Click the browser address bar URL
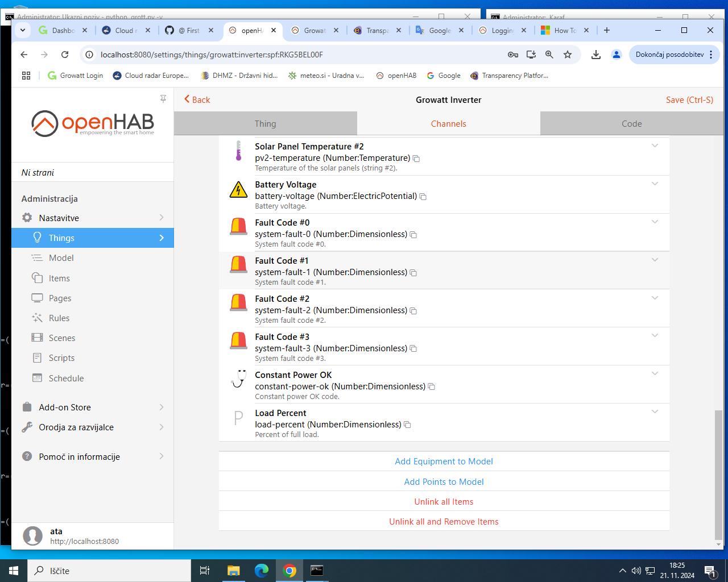 pyautogui.click(x=212, y=55)
